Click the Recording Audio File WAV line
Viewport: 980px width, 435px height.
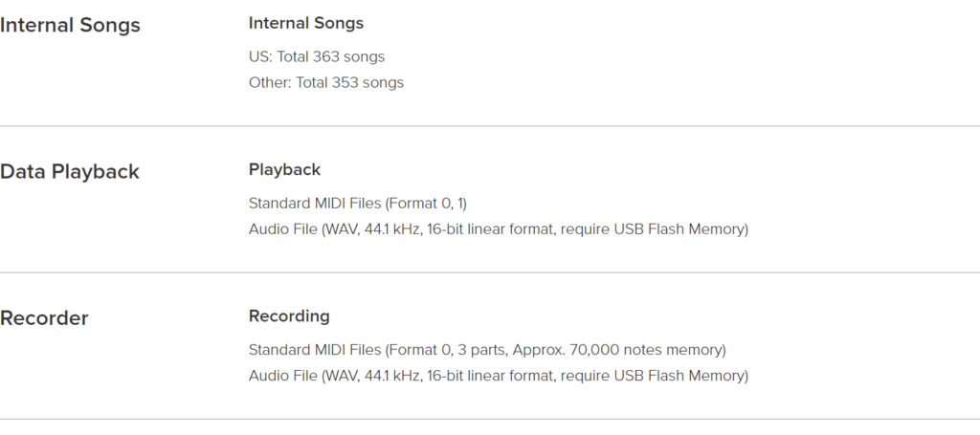tap(498, 377)
